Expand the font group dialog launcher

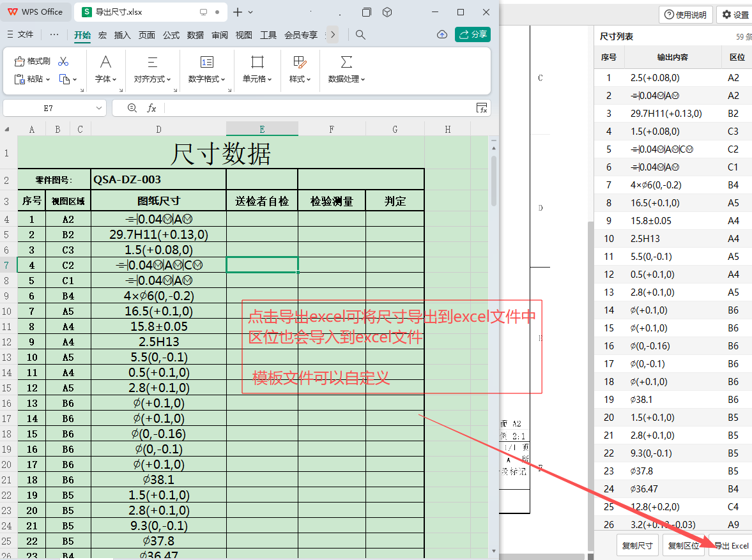coord(121,89)
